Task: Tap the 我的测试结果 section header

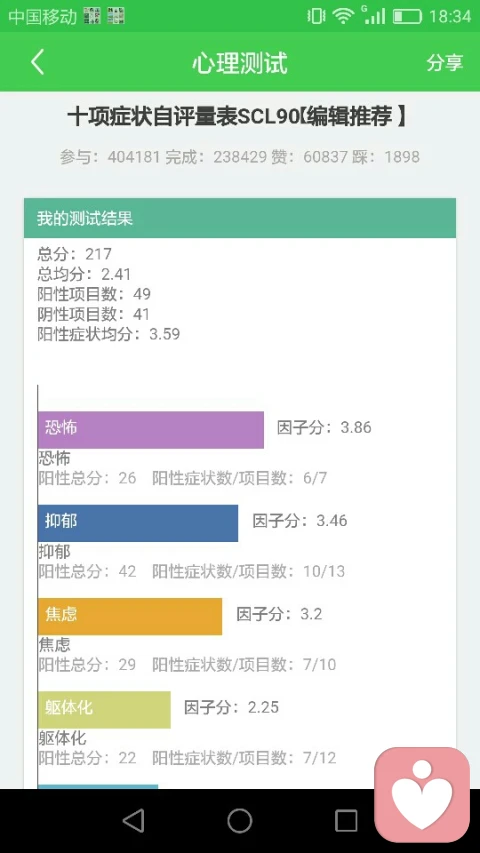Action: (x=240, y=218)
